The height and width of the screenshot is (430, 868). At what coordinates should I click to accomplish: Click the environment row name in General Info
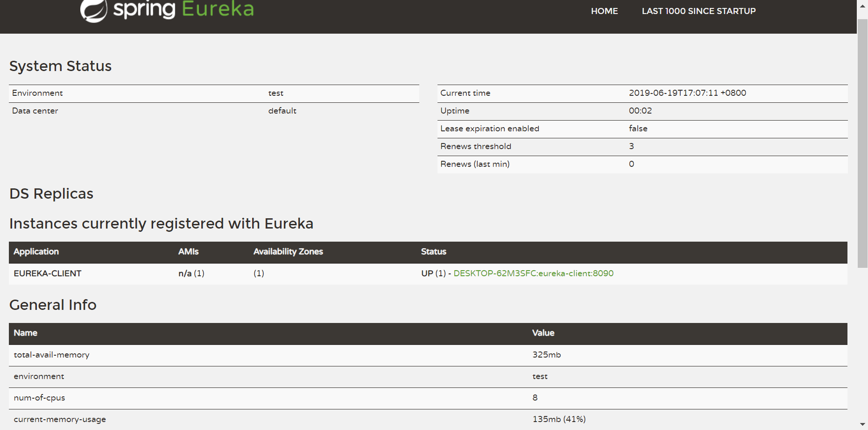tap(39, 376)
